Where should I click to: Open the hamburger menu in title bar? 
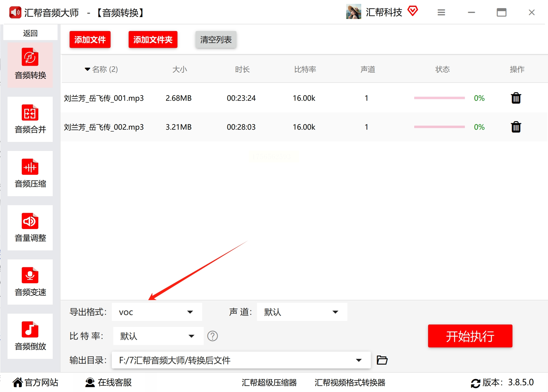click(441, 13)
